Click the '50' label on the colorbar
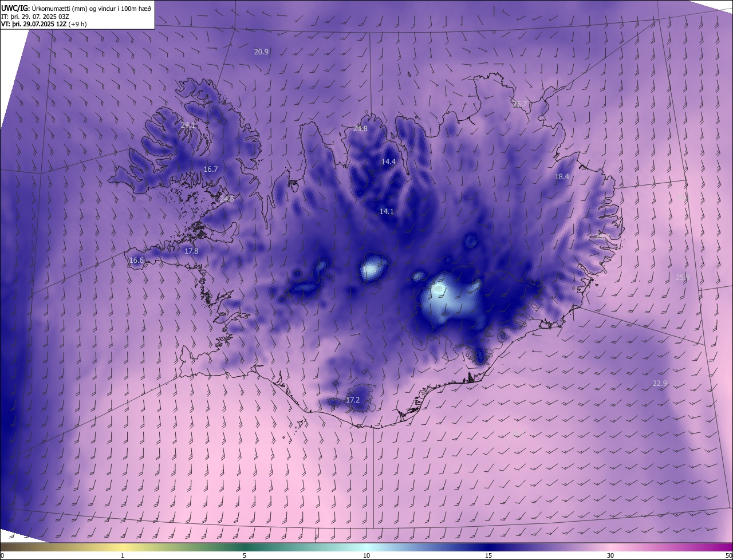The height and width of the screenshot is (560, 733). [728, 556]
